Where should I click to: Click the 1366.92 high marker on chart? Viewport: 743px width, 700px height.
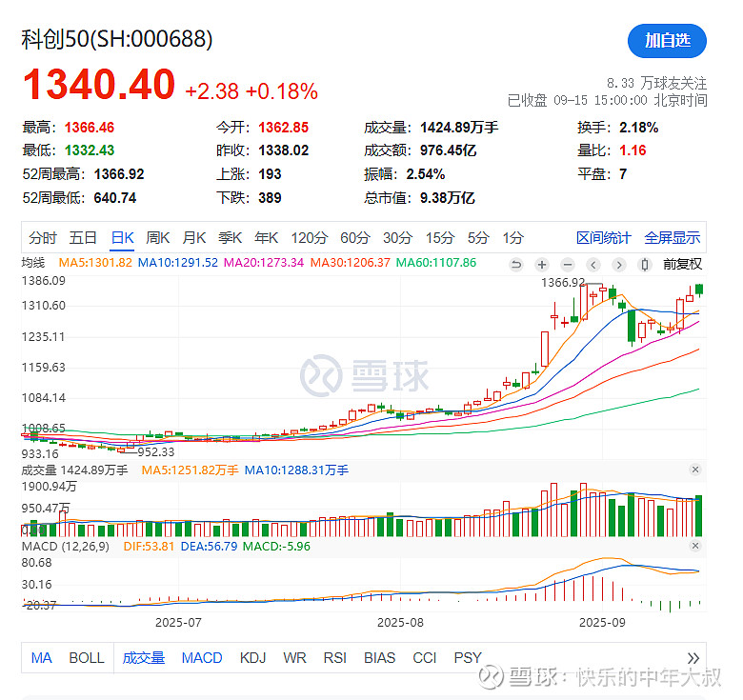tap(563, 283)
